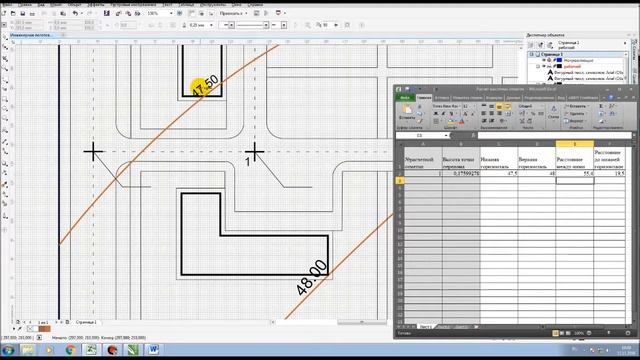
Task: Open the outline width 0.25 mm dropdown
Action: pyautogui.click(x=211, y=25)
